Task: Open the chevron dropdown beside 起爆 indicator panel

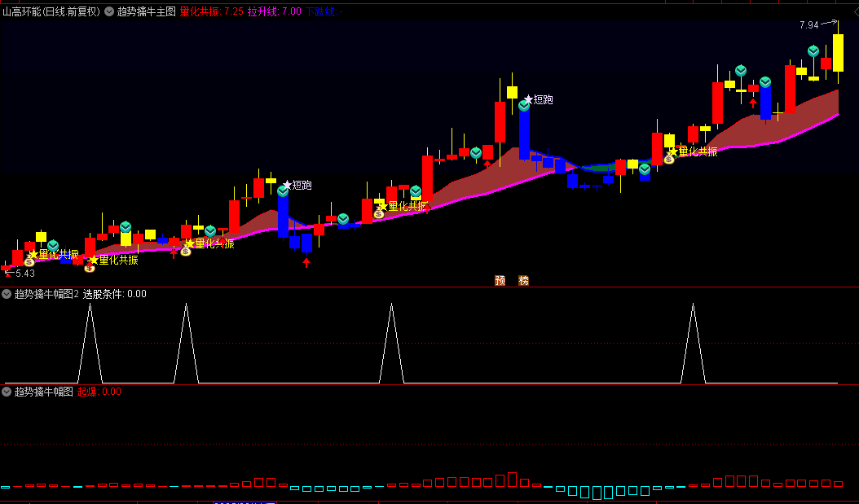Action: tap(7, 392)
